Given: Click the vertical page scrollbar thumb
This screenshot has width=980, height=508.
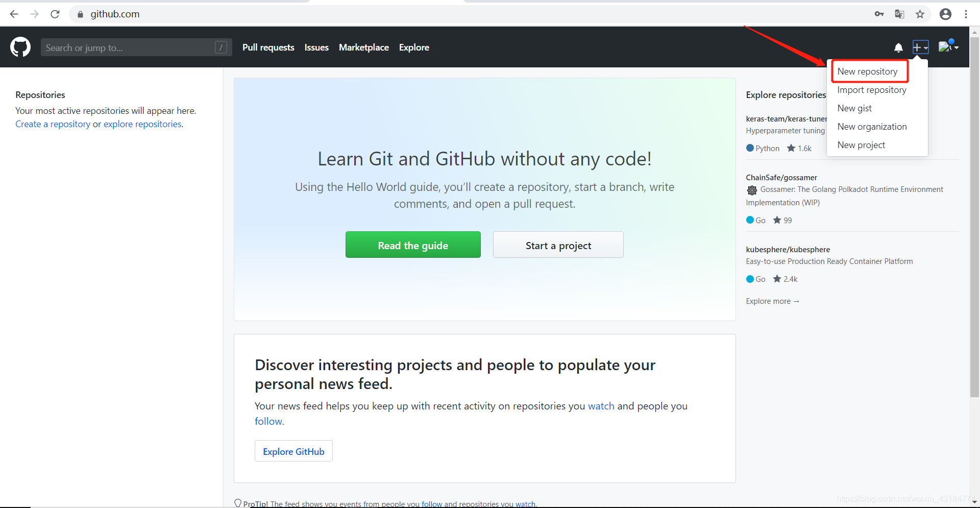Looking at the screenshot, I should (974, 217).
